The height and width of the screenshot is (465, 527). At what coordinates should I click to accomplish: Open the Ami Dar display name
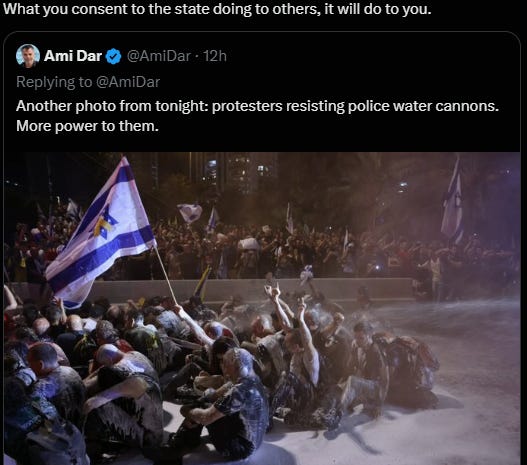(73, 56)
